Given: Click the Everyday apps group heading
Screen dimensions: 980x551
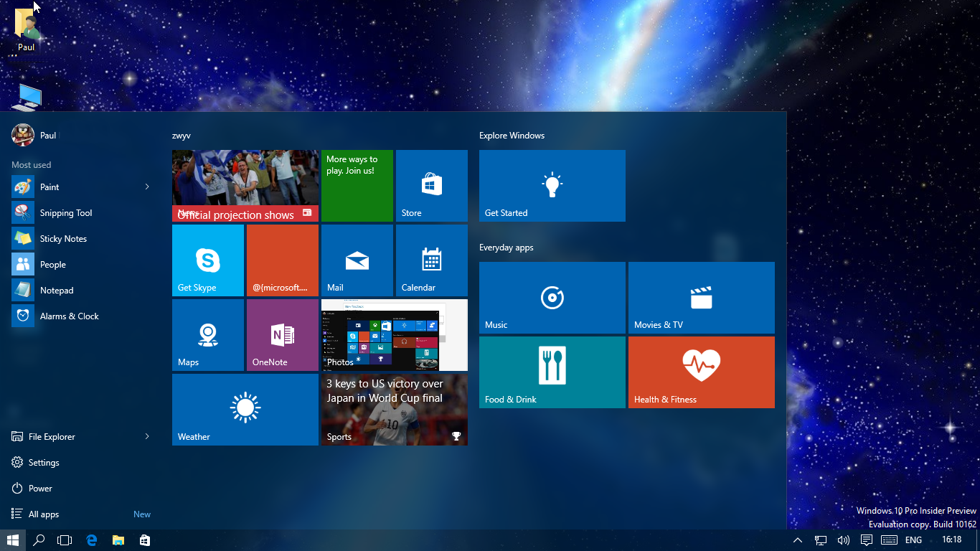Looking at the screenshot, I should [x=507, y=248].
